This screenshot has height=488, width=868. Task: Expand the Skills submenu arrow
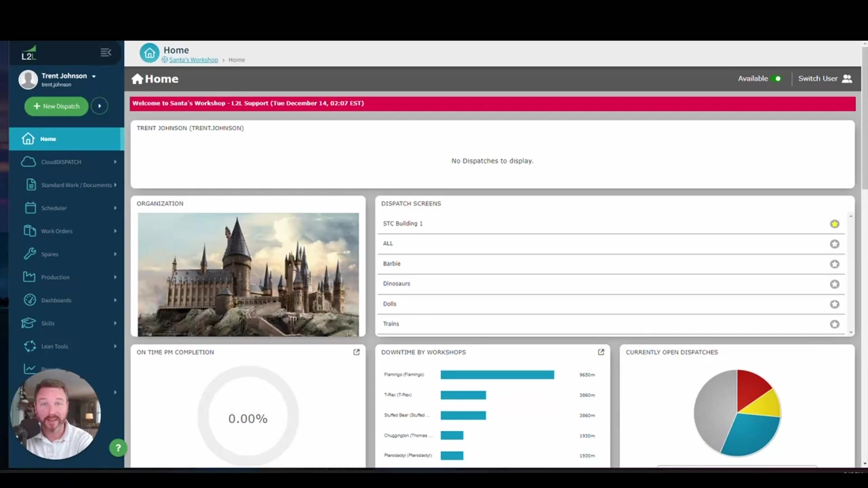click(115, 323)
